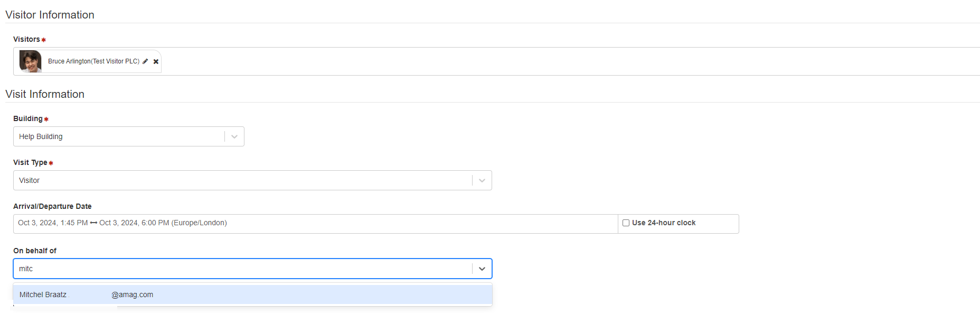The image size is (980, 313).
Task: Choose Mitchel Braatz from the suggestions
Action: 252,294
